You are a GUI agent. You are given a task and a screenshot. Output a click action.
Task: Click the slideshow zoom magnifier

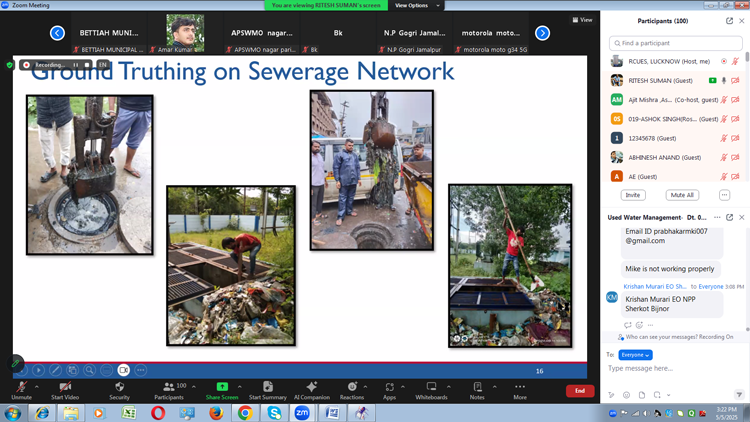[x=89, y=370]
